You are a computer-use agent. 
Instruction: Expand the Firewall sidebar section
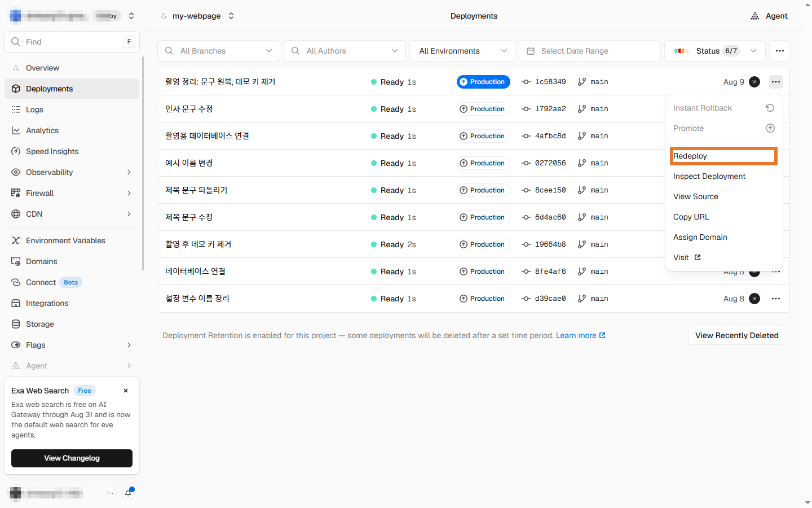(x=72, y=193)
